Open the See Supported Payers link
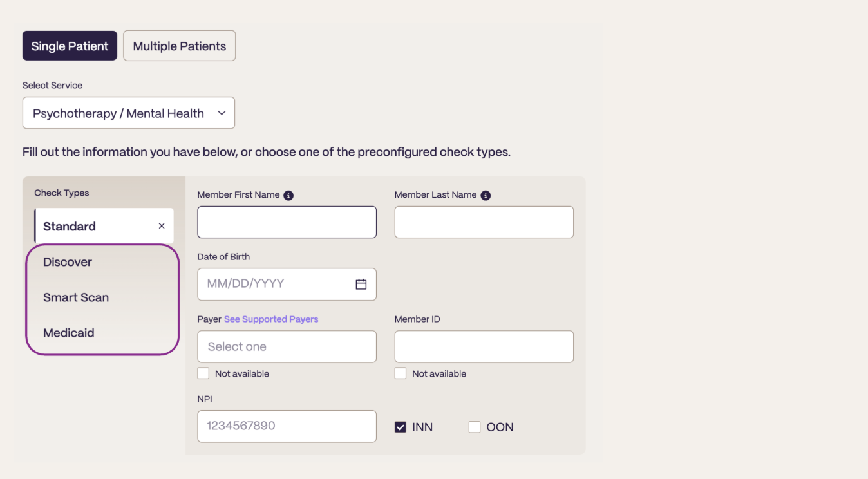This screenshot has width=868, height=479. pos(271,319)
